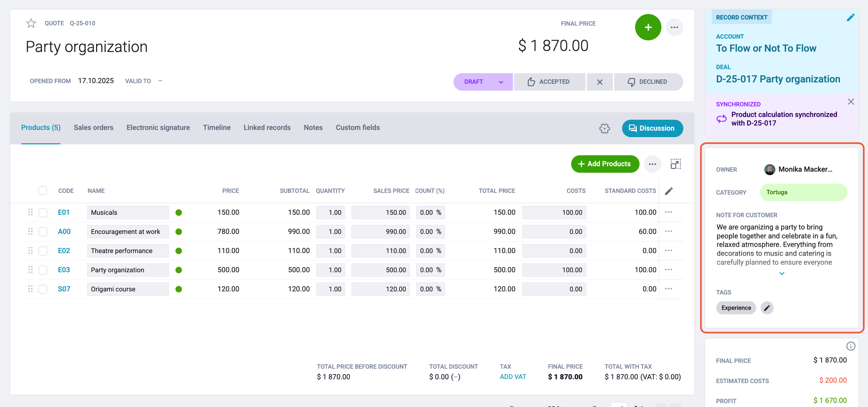Select the Origami course row checkbox
Image resolution: width=868 pixels, height=407 pixels.
pos(43,289)
